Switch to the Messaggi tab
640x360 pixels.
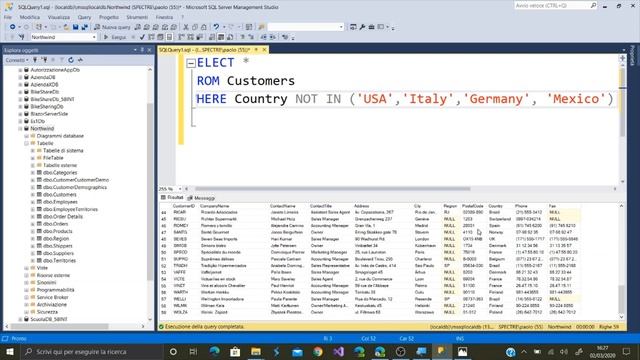pos(201,198)
